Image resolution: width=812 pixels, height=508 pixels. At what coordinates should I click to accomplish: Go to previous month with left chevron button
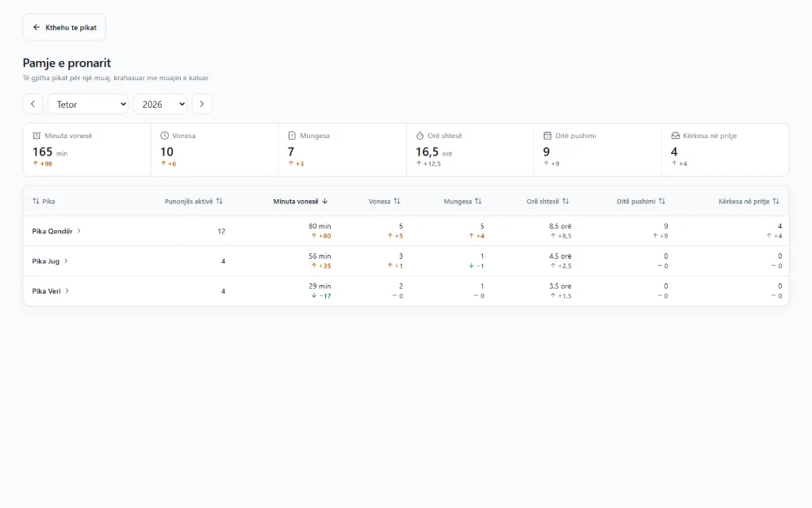[x=33, y=104]
